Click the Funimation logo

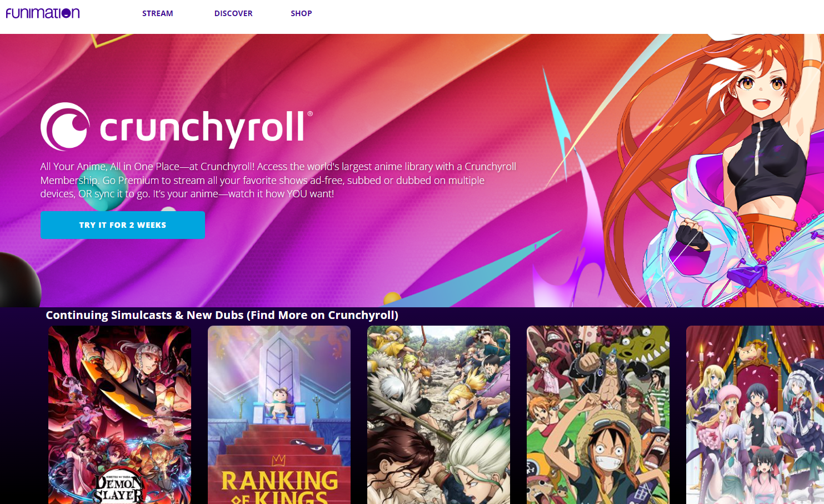pos(43,13)
